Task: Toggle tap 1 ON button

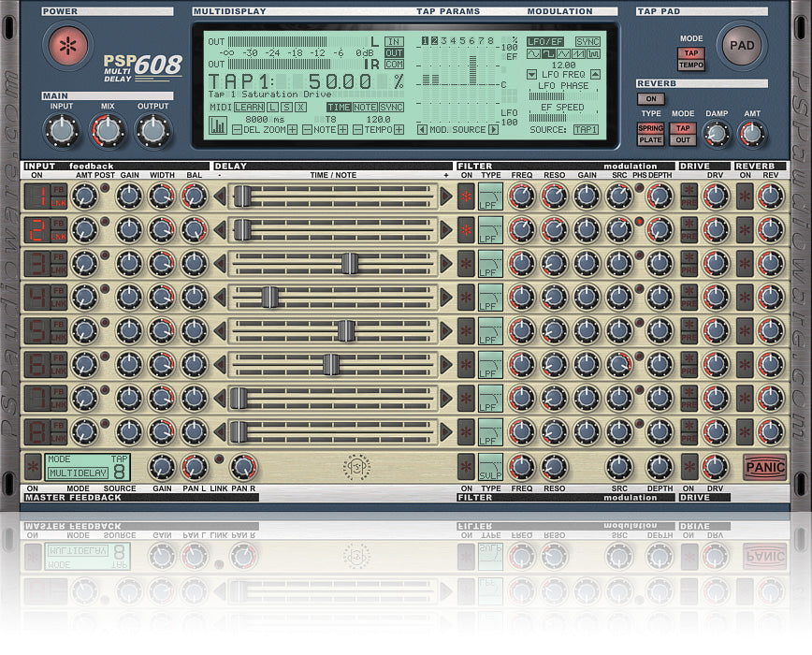Action: (37, 196)
